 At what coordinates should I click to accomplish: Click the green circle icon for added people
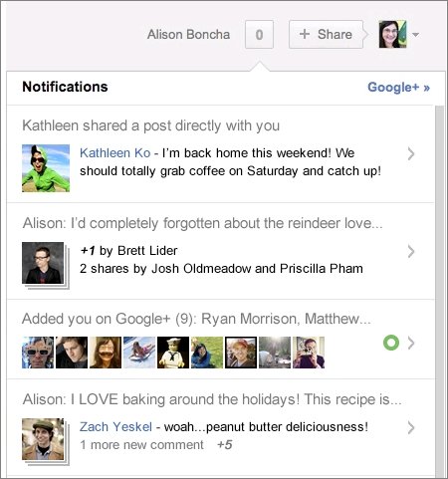pyautogui.click(x=391, y=343)
